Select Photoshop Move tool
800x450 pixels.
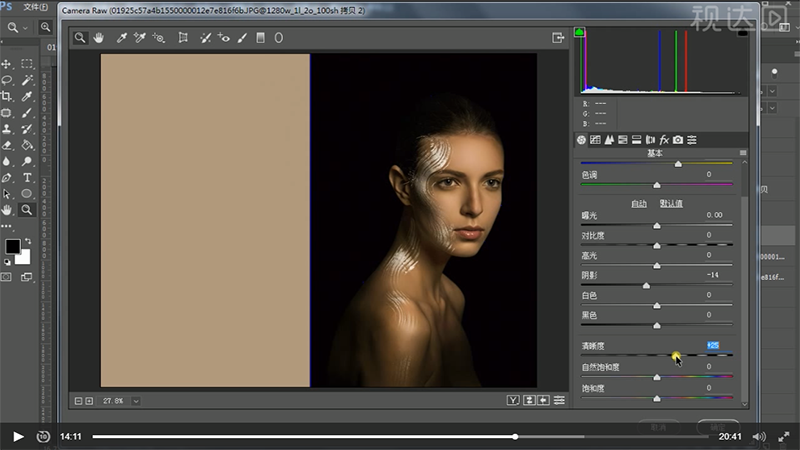pos(7,64)
